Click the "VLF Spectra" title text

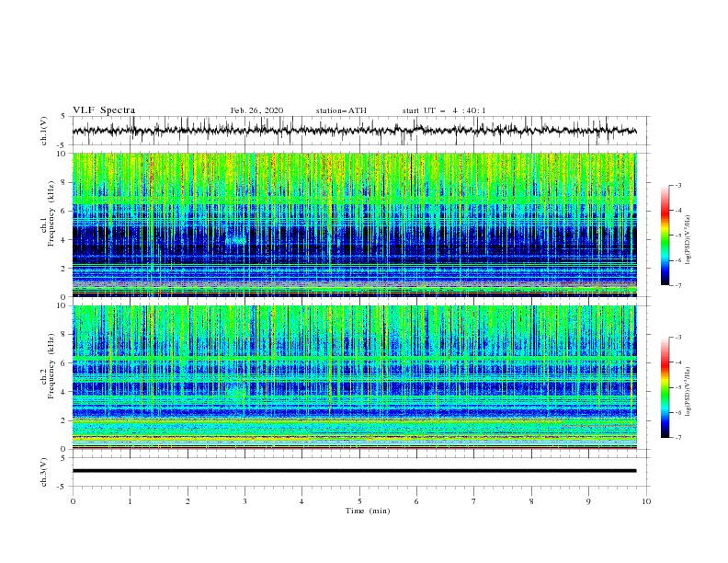point(104,110)
